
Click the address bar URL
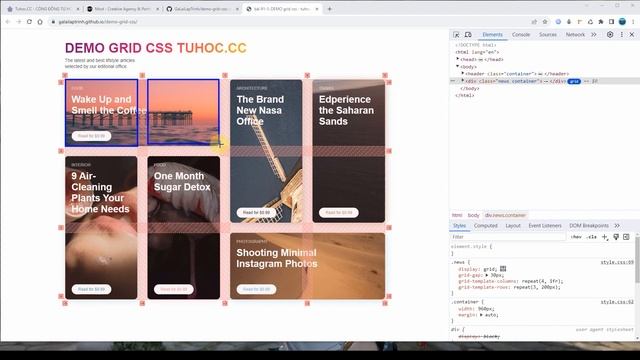tap(98, 22)
